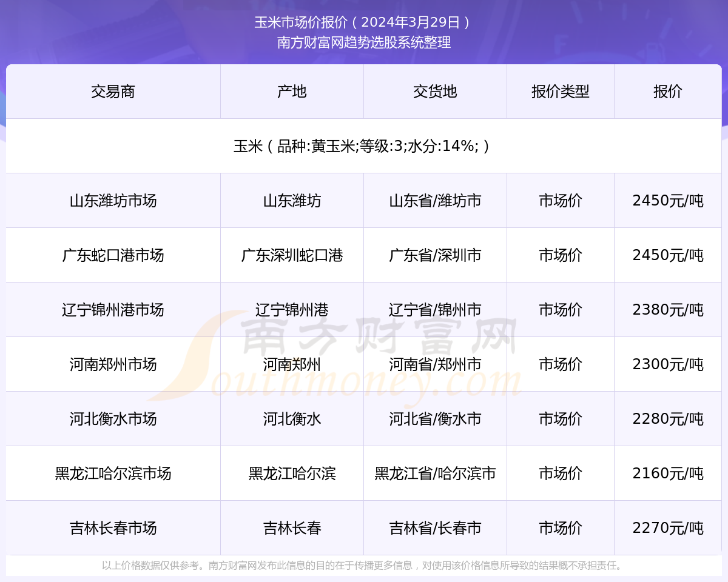
Task: Click the 2380元/吨 price cell
Action: (x=667, y=310)
